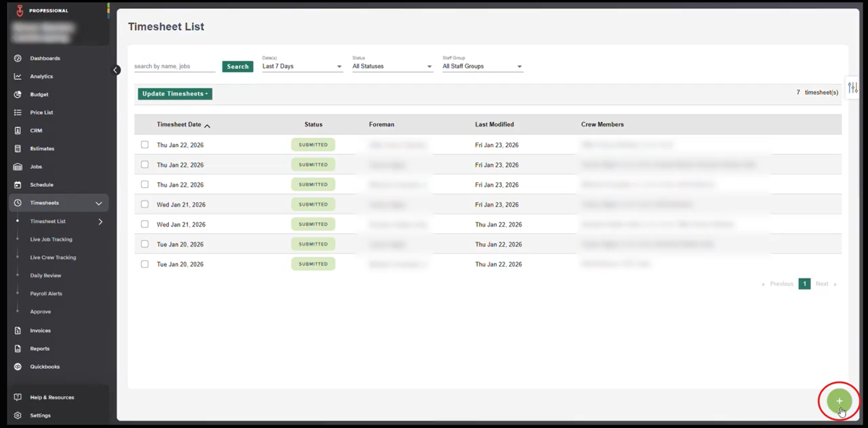Click the Settings gear icon
Image resolution: width=868 pixels, height=428 pixels.
(x=18, y=416)
